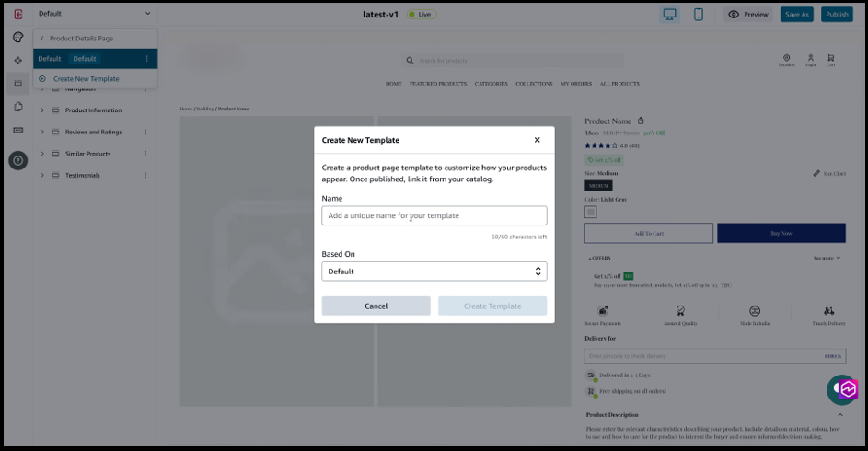Open the theme palette icon in sidebar
This screenshot has width=868, height=451.
click(17, 37)
